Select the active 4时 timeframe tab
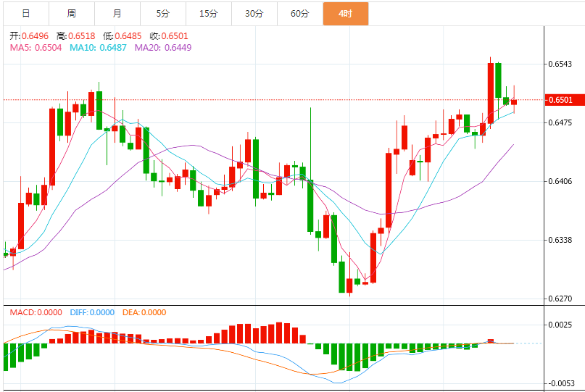 point(346,14)
